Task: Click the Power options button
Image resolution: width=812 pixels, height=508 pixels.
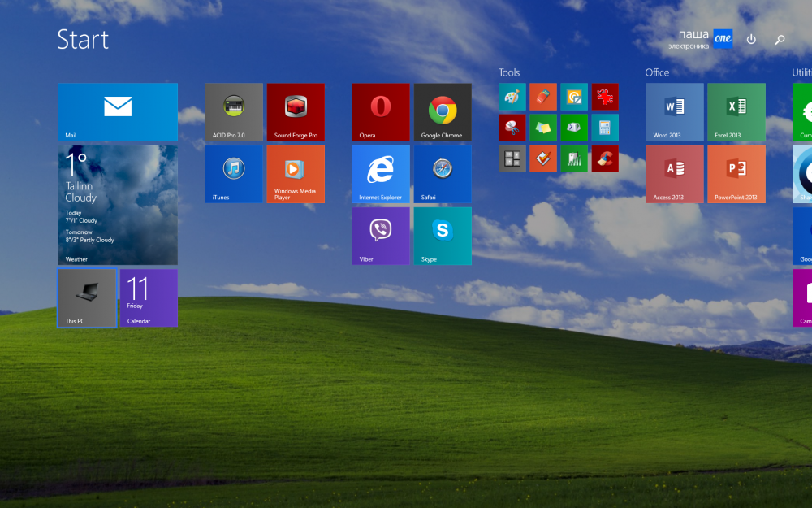Action: click(x=751, y=39)
